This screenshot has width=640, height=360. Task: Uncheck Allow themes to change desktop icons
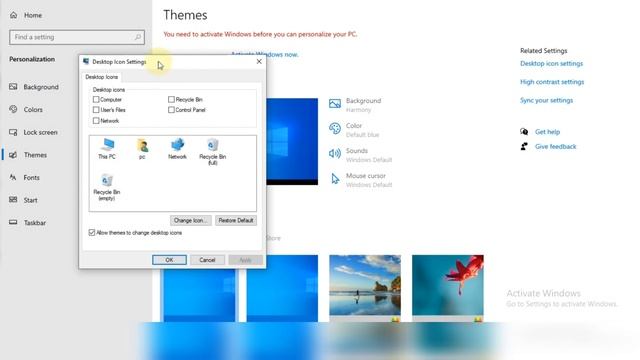click(x=92, y=233)
